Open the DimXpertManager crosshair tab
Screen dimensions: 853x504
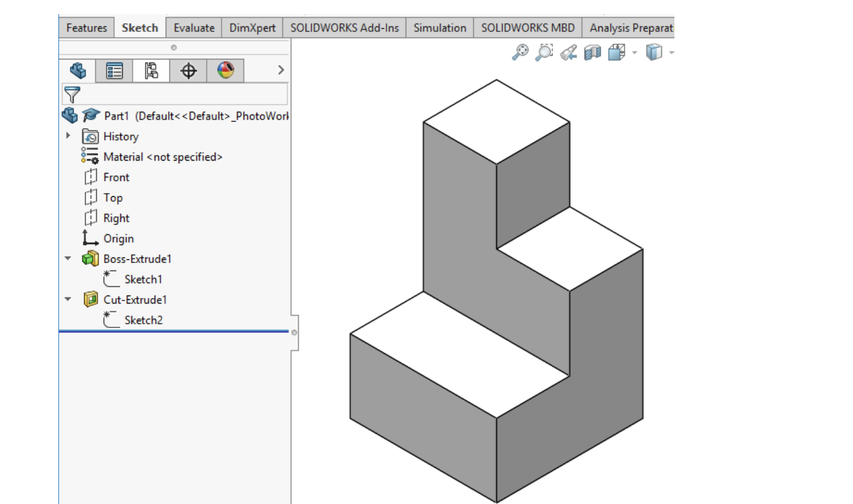[x=188, y=71]
